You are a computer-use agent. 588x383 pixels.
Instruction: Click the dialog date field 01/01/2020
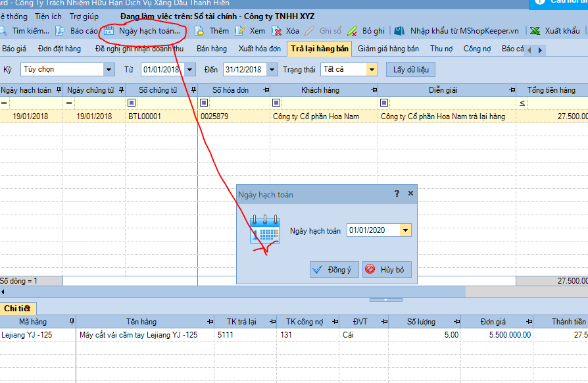(x=373, y=230)
